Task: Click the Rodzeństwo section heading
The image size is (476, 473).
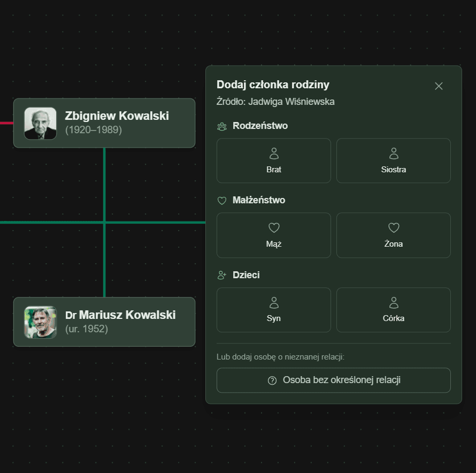Action: [260, 126]
